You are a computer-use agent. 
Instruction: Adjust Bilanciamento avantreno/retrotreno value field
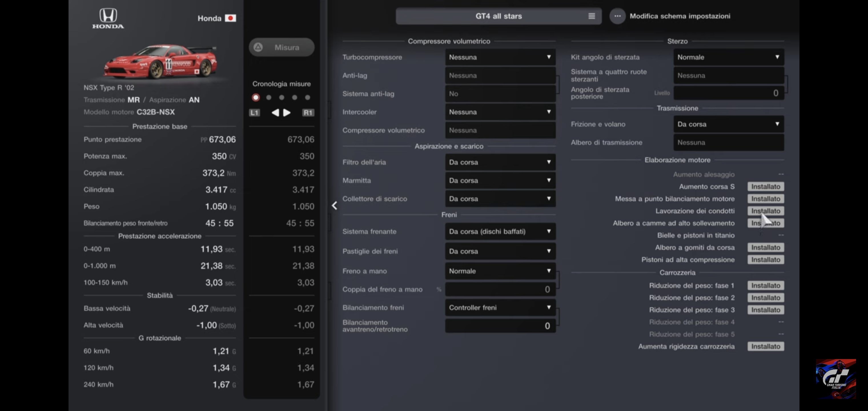500,326
